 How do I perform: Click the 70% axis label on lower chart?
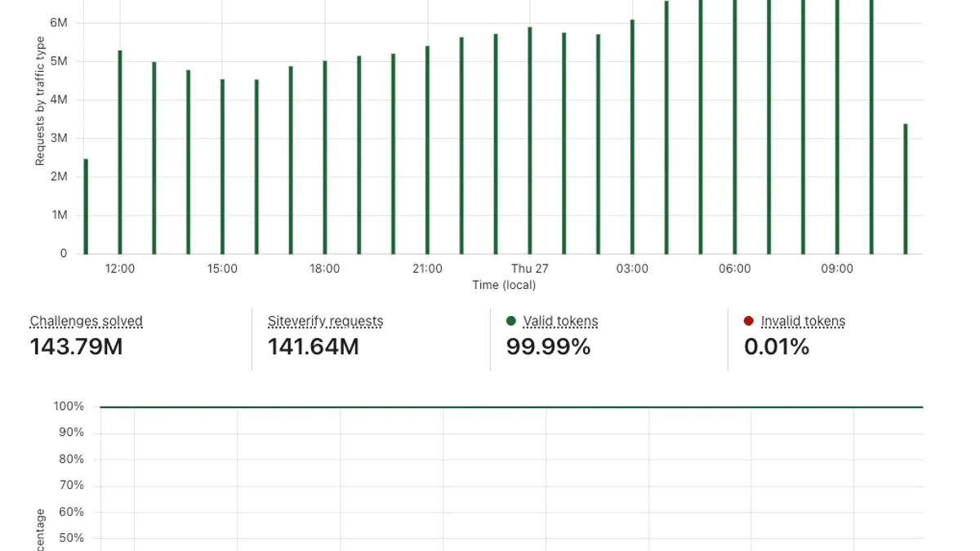[x=71, y=486]
